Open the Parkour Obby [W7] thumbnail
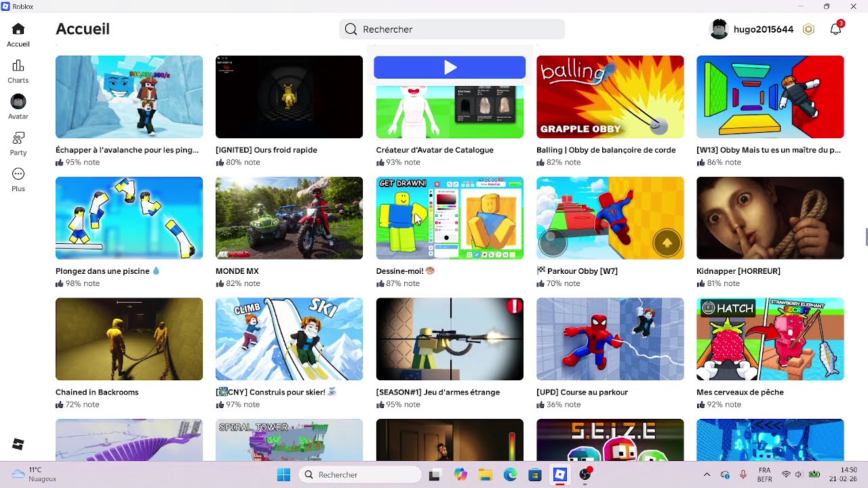The height and width of the screenshot is (488, 868). 610,218
